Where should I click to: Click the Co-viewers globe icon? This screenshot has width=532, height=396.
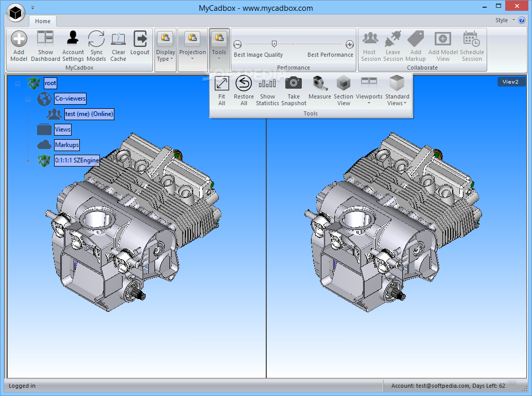[44, 99]
